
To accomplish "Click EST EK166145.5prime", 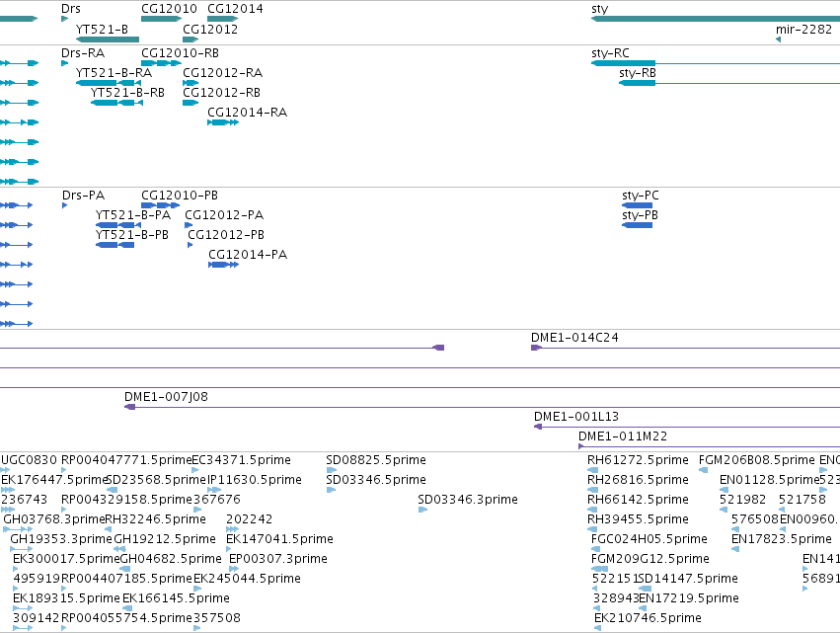I will tap(176, 598).
